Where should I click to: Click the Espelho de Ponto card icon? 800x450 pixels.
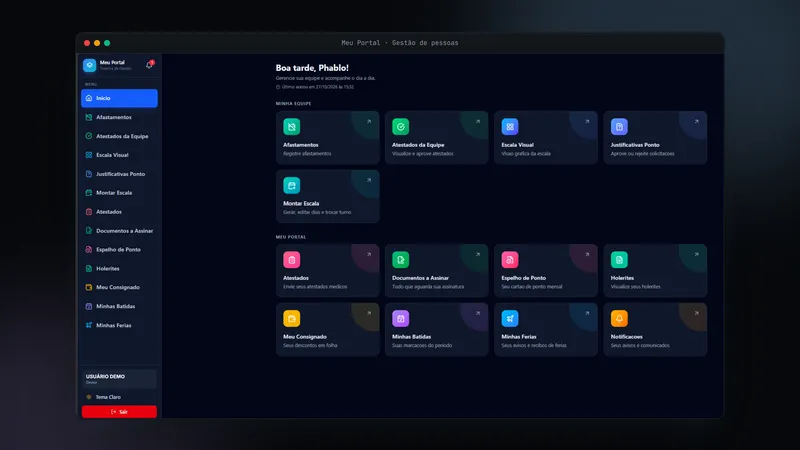pos(510,260)
